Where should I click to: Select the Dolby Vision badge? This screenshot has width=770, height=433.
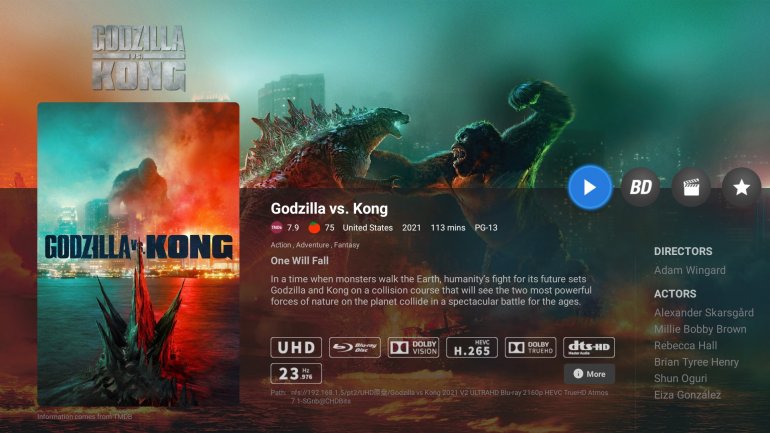413,348
